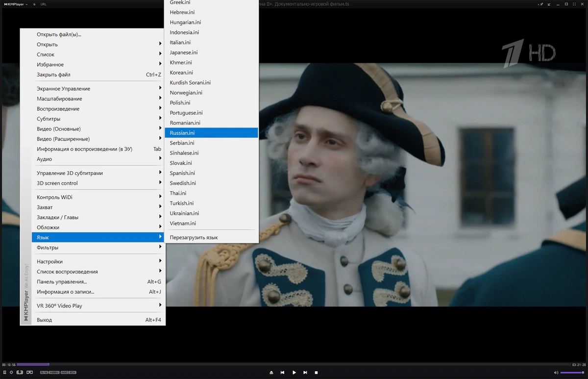Click the stop playback button
588x379 pixels.
(x=317, y=373)
